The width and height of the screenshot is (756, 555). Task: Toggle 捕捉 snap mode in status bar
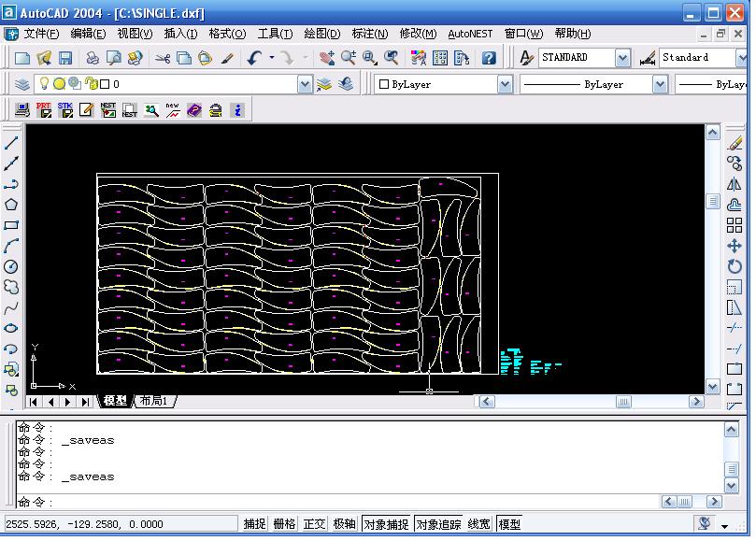point(254,523)
